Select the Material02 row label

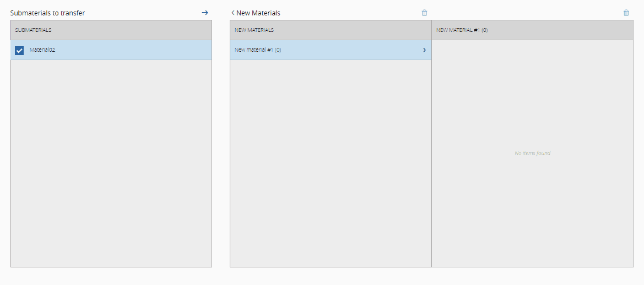click(42, 50)
